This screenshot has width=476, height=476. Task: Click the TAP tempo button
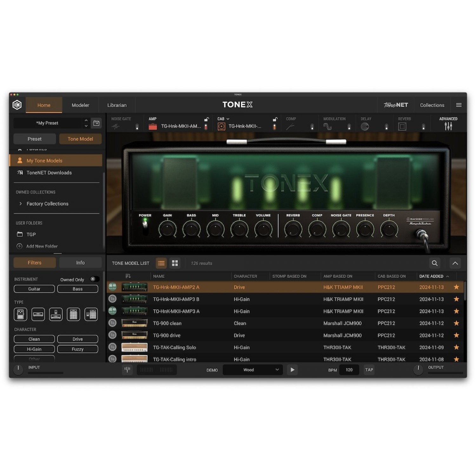(x=369, y=370)
